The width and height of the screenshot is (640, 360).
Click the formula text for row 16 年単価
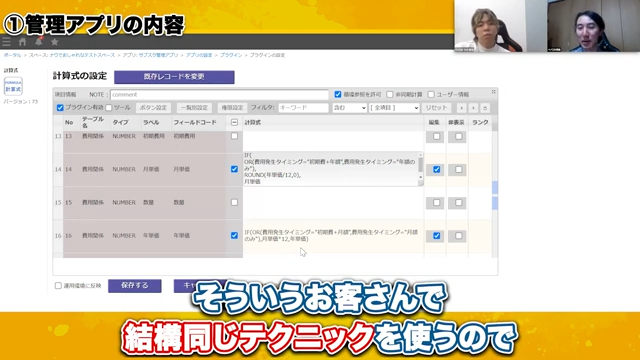[x=331, y=236]
